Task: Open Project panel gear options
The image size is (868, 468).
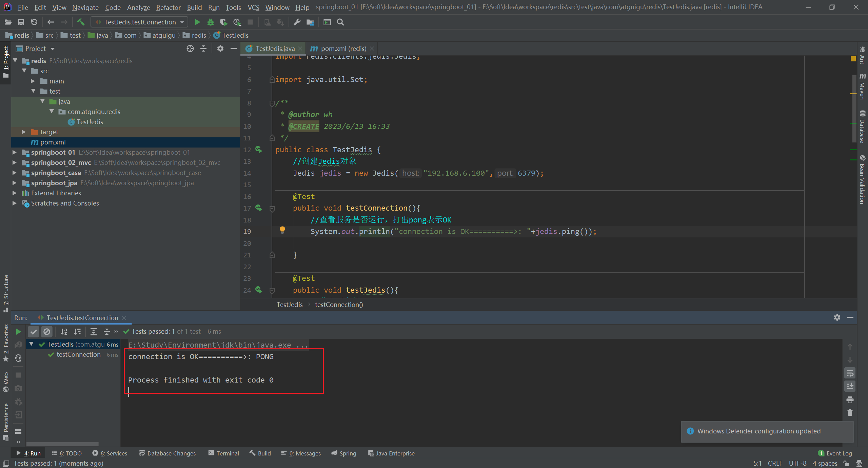Action: [220, 48]
